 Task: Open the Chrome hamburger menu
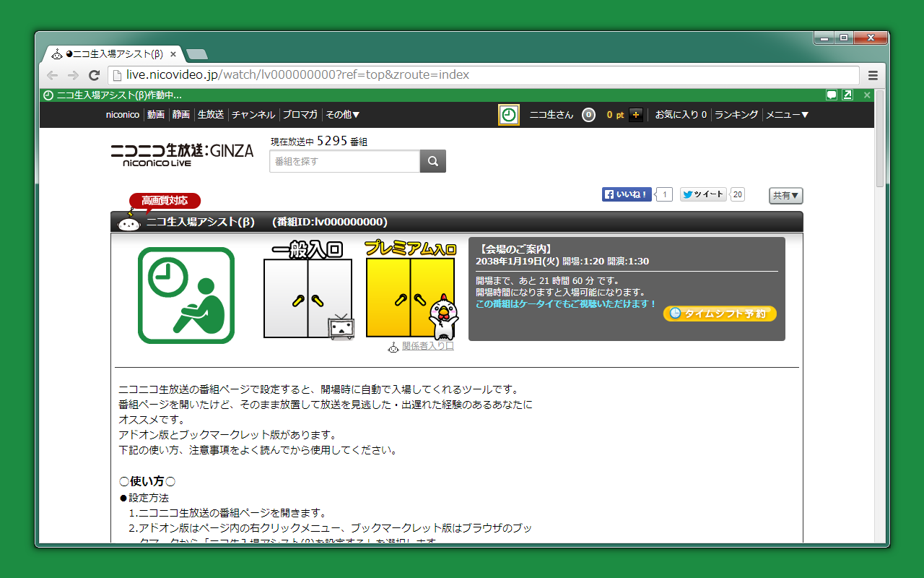click(x=873, y=75)
